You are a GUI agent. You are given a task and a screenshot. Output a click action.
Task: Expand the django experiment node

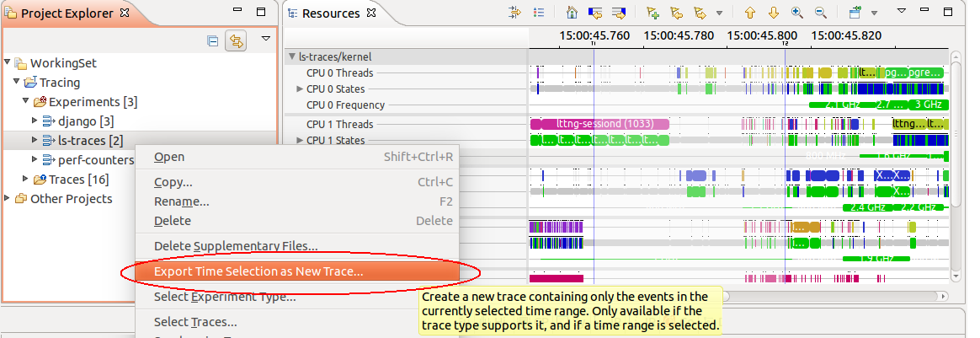point(35,121)
